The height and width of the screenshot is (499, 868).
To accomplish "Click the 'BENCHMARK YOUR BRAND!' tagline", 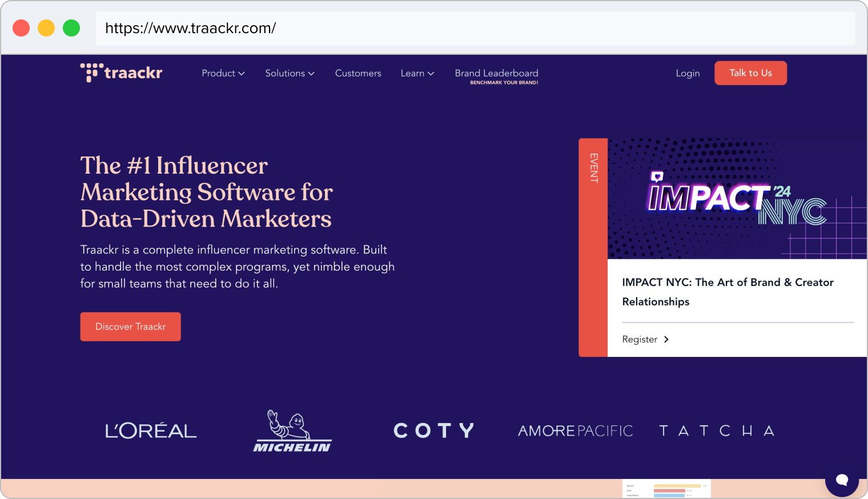I will pyautogui.click(x=504, y=83).
